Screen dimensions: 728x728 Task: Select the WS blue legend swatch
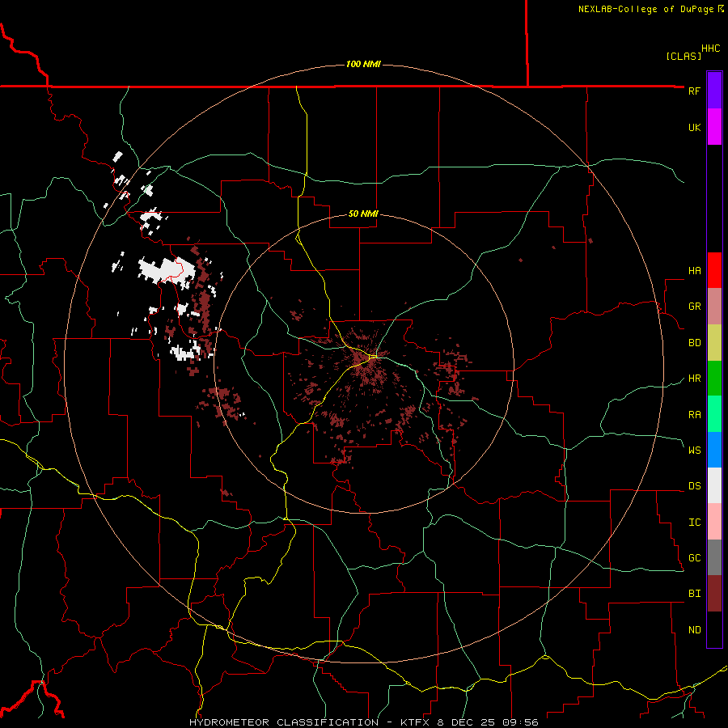pyautogui.click(x=714, y=450)
